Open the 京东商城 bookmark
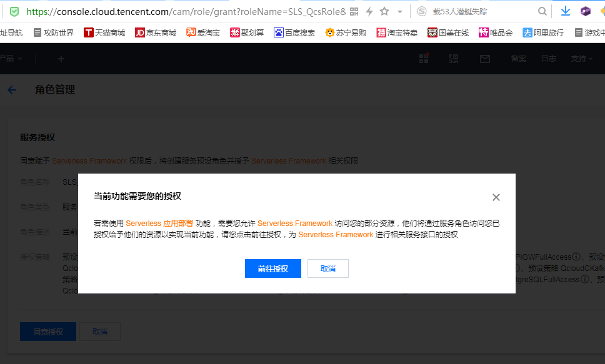Viewport: 605px width, 364px height. point(156,32)
